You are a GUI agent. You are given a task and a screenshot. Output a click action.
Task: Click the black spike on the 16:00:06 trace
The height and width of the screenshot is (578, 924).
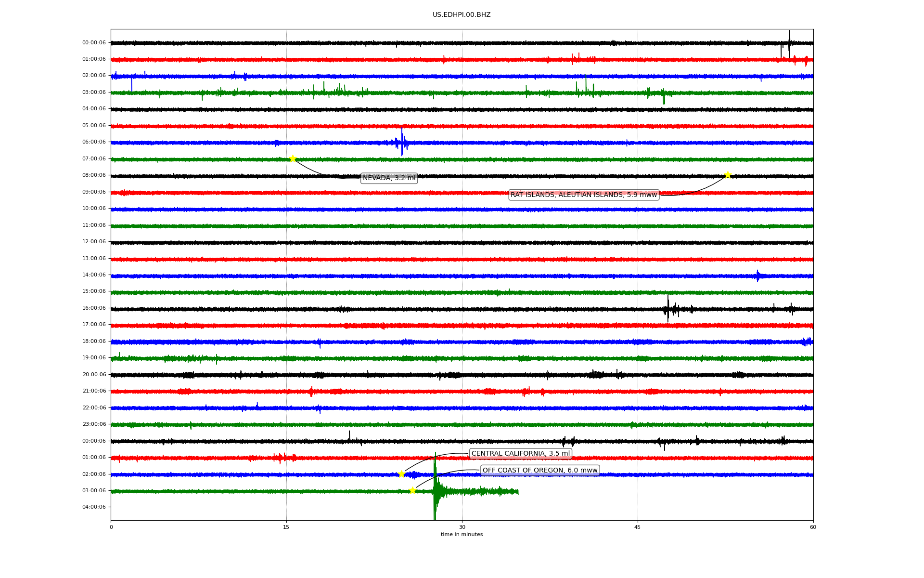668,308
